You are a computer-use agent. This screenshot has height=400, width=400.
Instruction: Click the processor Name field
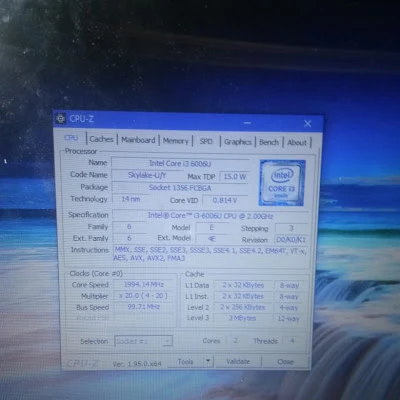180,163
